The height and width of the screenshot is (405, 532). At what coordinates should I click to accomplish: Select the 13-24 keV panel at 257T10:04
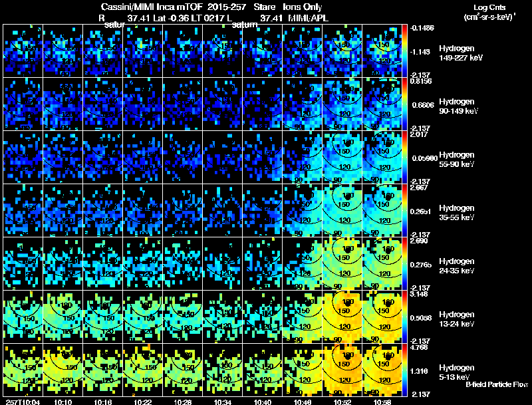coord(23,317)
